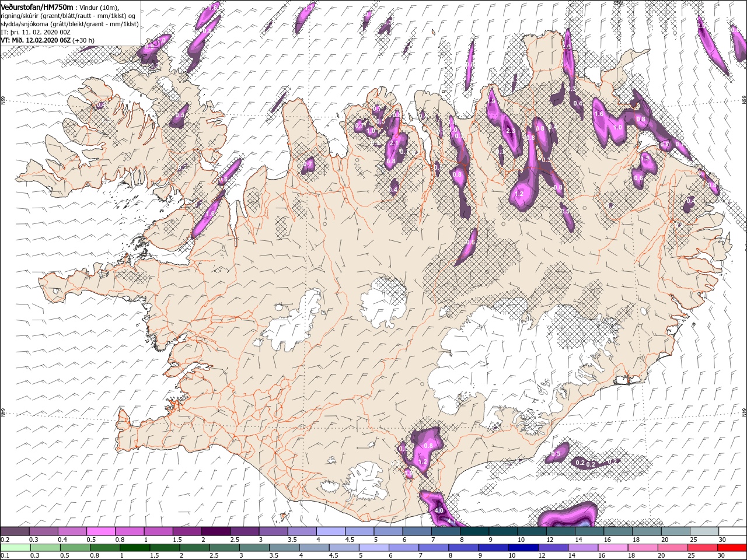This screenshot has height=560, width=747.
Task: Click the '2.1' snowfall value on the map
Action: 394,143
